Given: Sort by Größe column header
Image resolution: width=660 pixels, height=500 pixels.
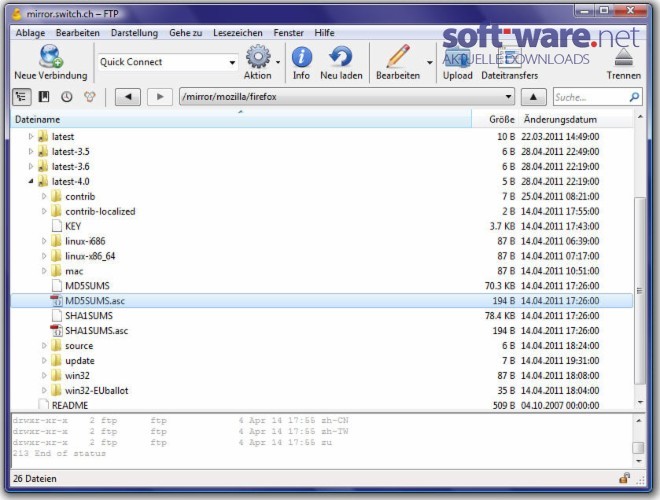Looking at the screenshot, I should pos(495,120).
